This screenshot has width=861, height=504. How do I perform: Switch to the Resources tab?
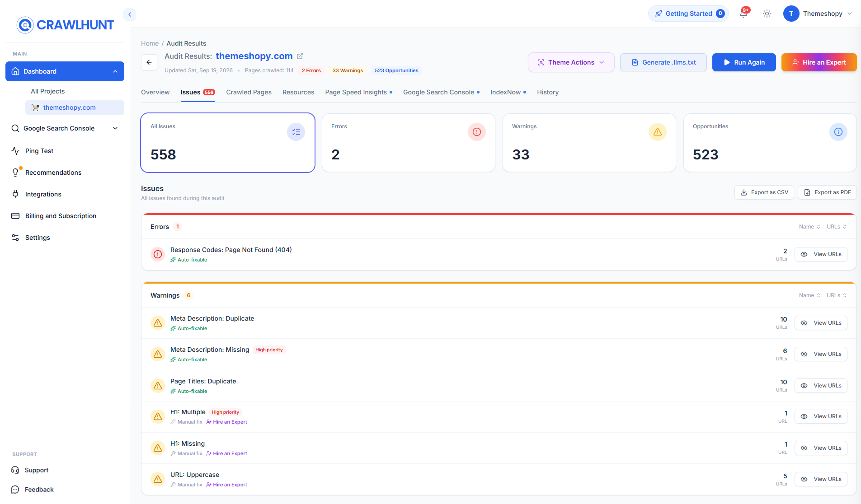298,92
